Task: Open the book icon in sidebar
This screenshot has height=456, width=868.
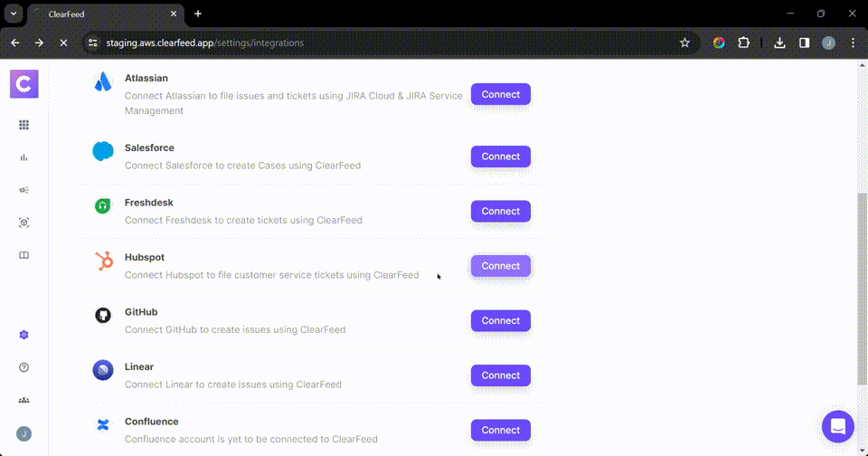Action: point(24,255)
